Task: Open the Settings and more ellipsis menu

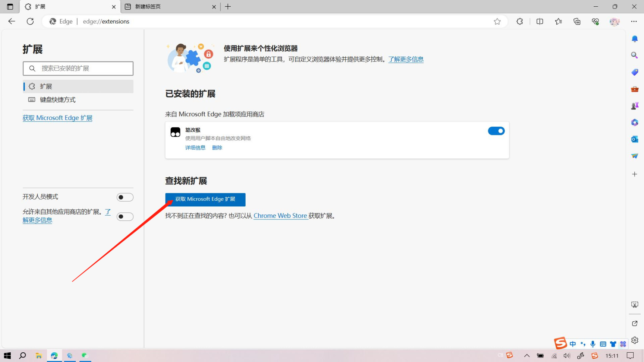Action: [x=634, y=22]
